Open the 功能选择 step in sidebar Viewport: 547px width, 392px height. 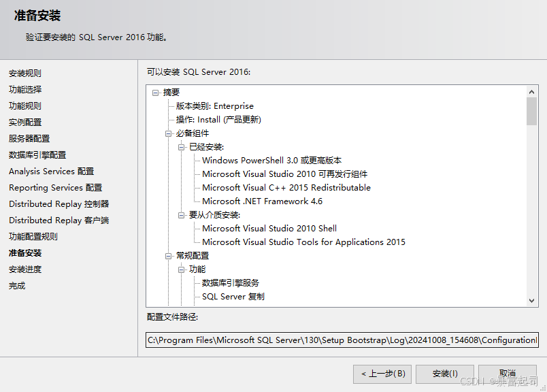point(25,90)
